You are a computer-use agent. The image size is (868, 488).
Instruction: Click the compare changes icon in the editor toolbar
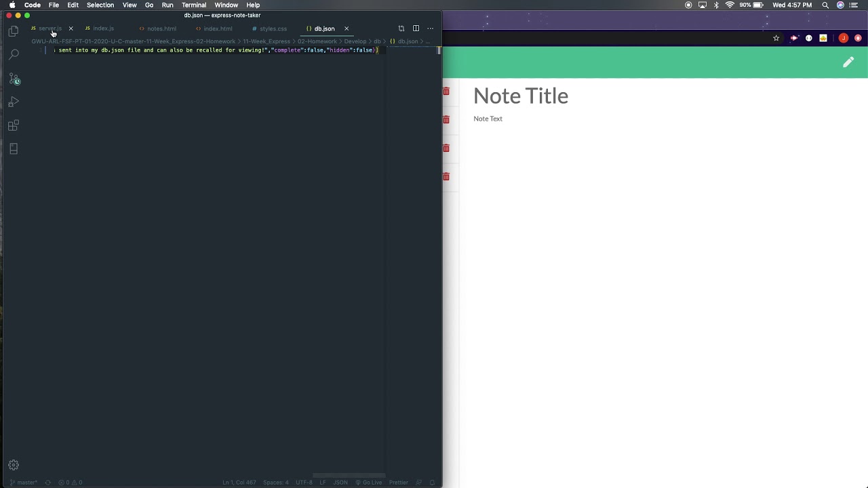[401, 28]
